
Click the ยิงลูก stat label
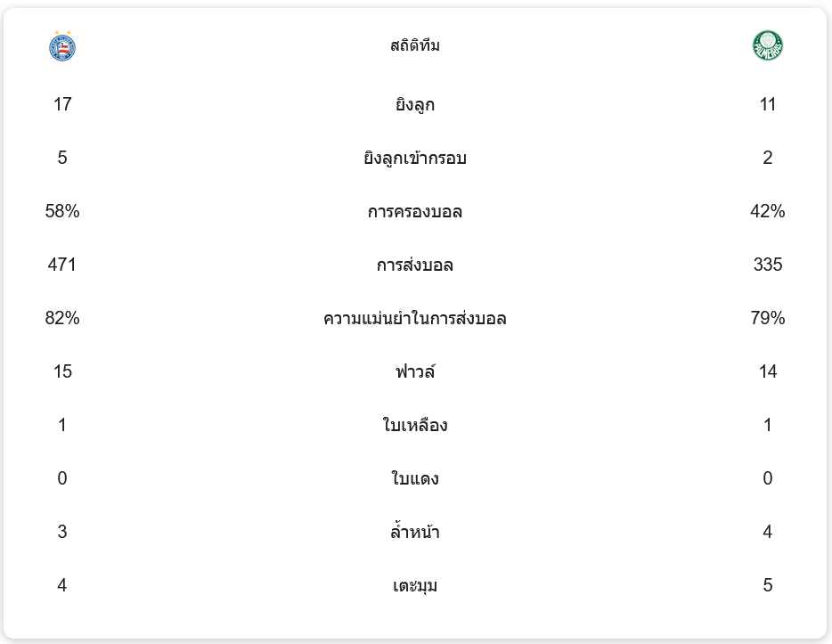415,105
